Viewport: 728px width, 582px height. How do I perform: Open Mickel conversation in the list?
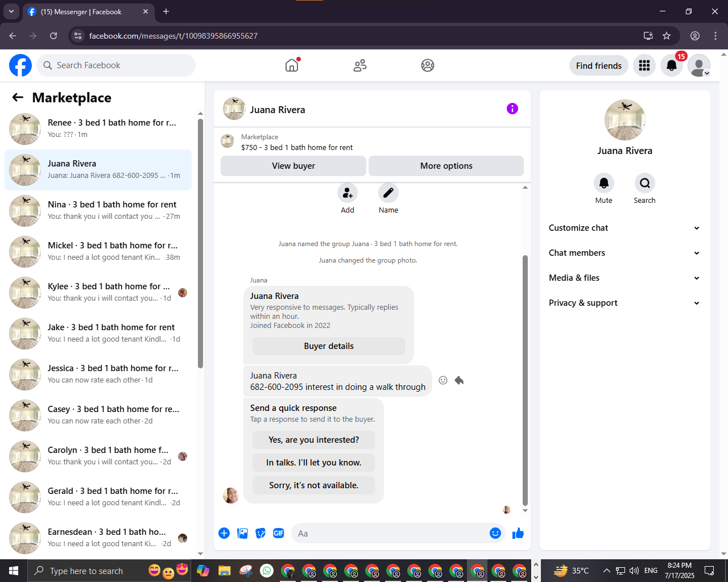(98, 252)
